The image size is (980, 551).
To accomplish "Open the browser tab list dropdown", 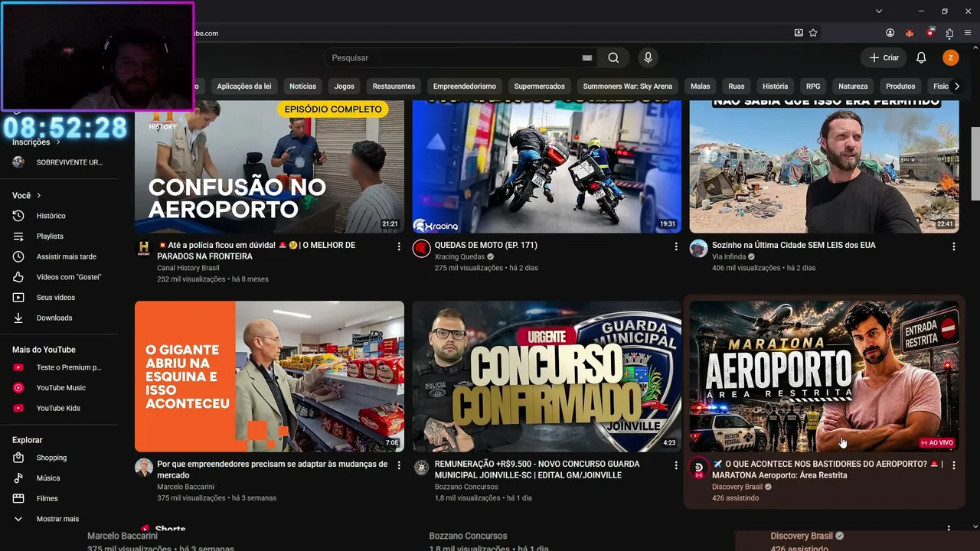I will [x=879, y=11].
